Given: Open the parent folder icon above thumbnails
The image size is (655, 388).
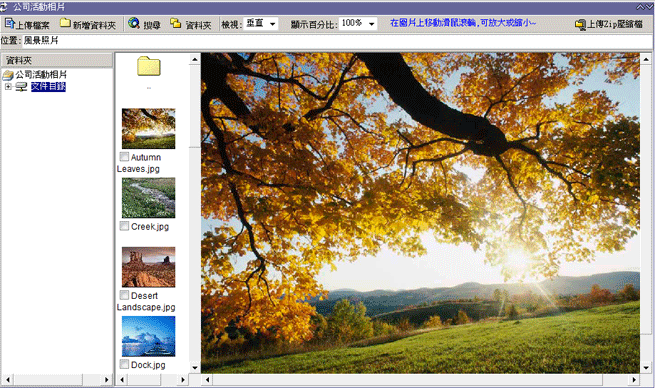Looking at the screenshot, I should (149, 66).
